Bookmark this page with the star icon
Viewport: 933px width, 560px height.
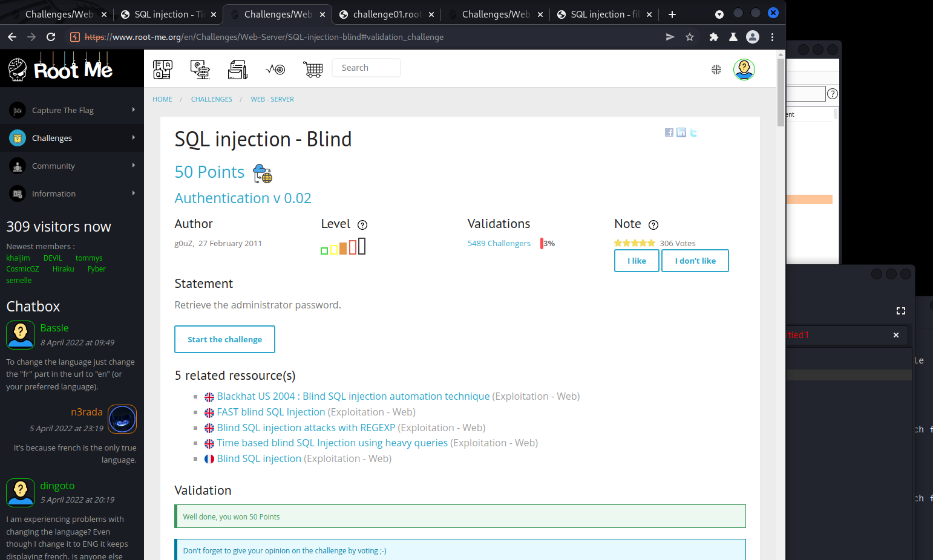(690, 37)
